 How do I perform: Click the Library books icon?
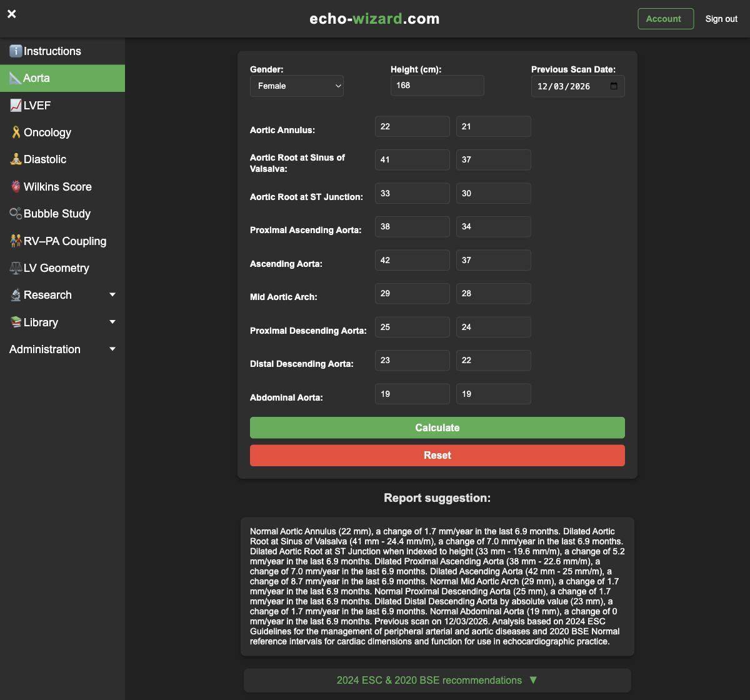[x=16, y=322]
